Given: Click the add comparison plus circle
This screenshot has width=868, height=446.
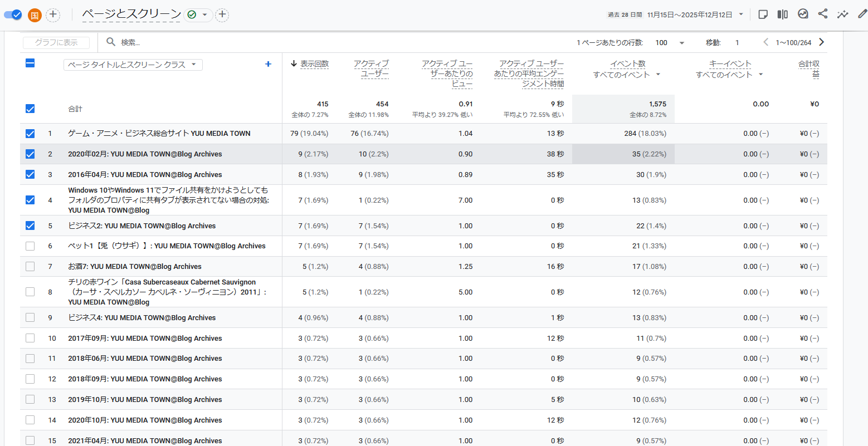Looking at the screenshot, I should [x=53, y=14].
